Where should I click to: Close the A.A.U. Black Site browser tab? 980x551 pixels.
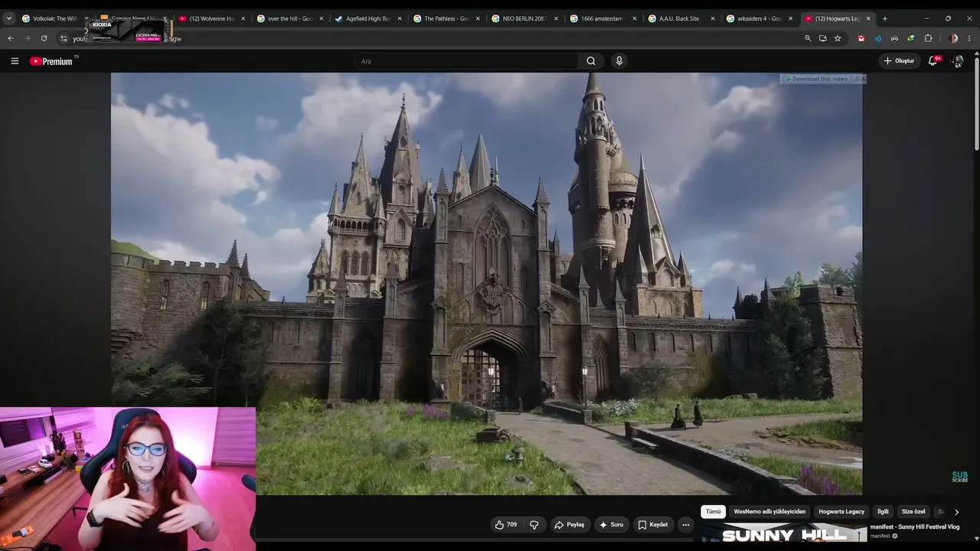click(712, 18)
